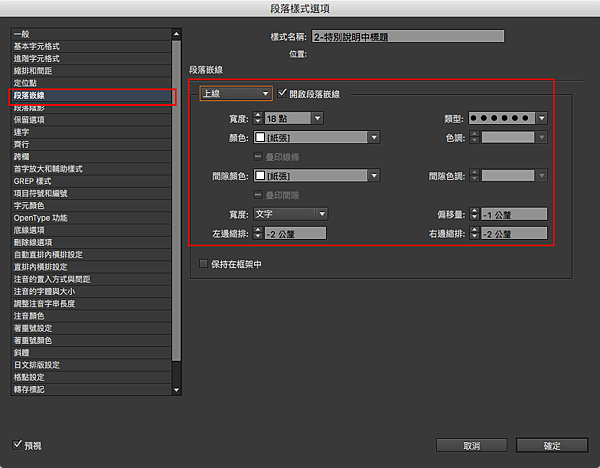Screen dimensions: 600x468
Task: Open 首字放大和輔助樣式 category
Action: pos(91,169)
